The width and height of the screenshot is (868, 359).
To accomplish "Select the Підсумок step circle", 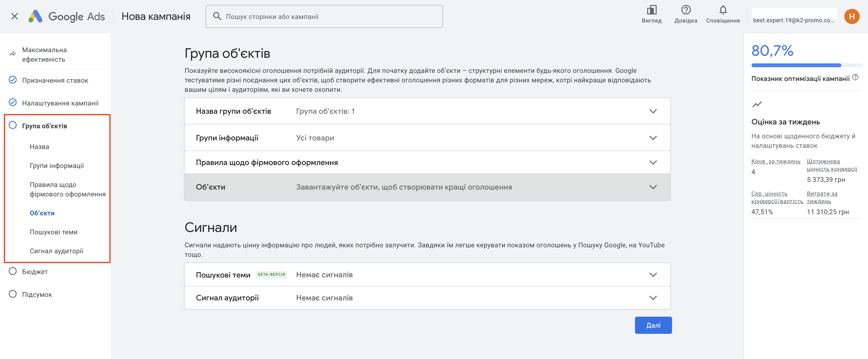I will [13, 294].
